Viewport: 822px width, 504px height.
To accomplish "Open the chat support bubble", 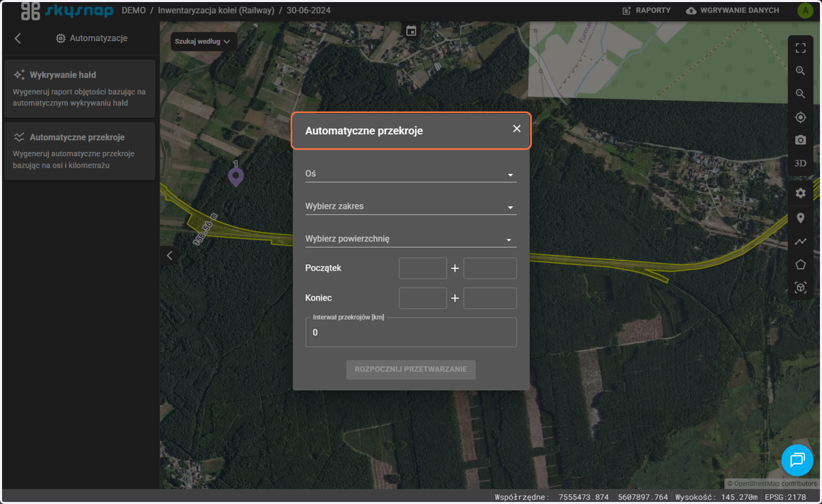I will click(797, 459).
